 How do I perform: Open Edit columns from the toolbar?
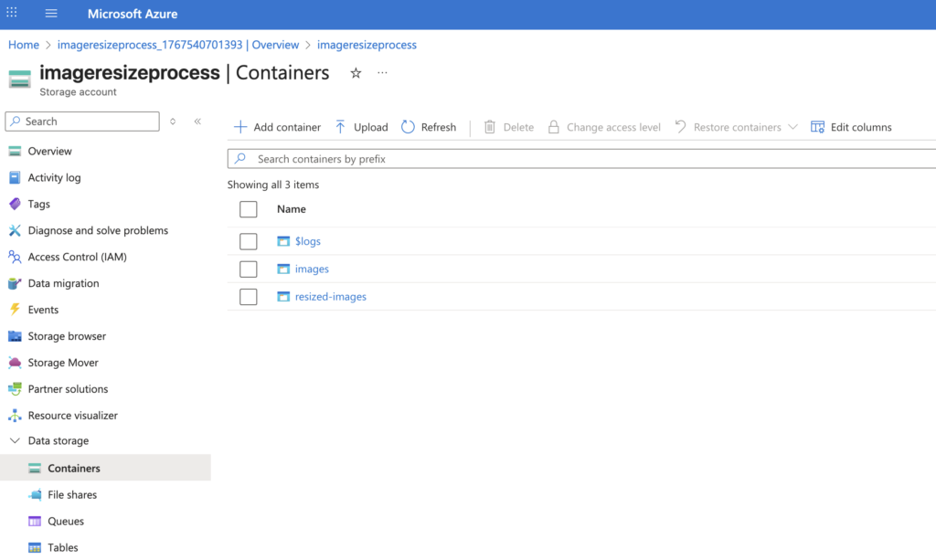[x=851, y=127]
